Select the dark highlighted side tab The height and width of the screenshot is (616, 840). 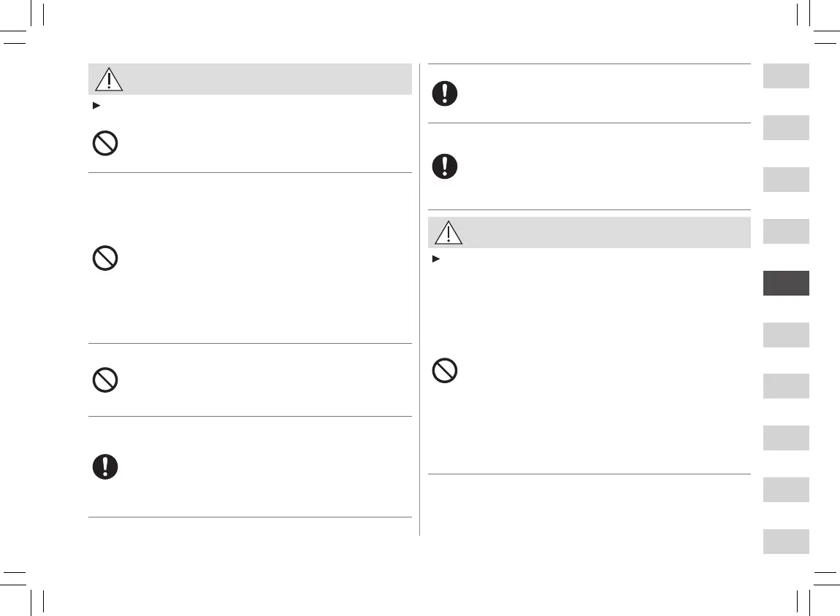tap(786, 283)
